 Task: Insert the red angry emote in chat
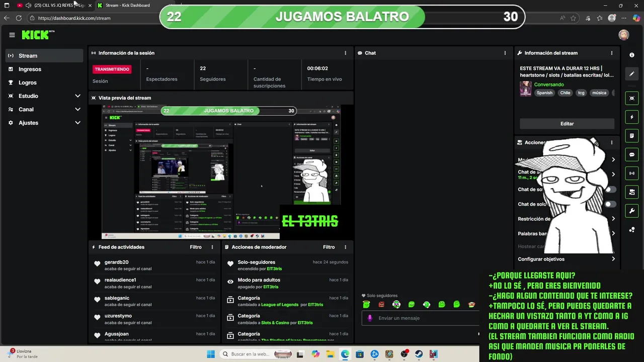pyautogui.click(x=381, y=304)
